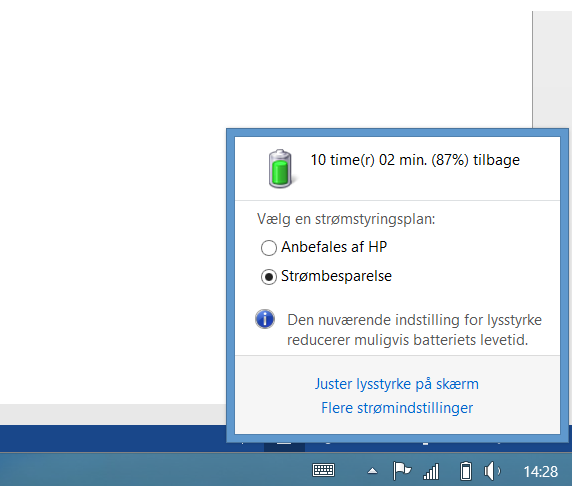This screenshot has height=487, width=573.
Task: Open the clock showing 14:28
Action: click(x=541, y=472)
